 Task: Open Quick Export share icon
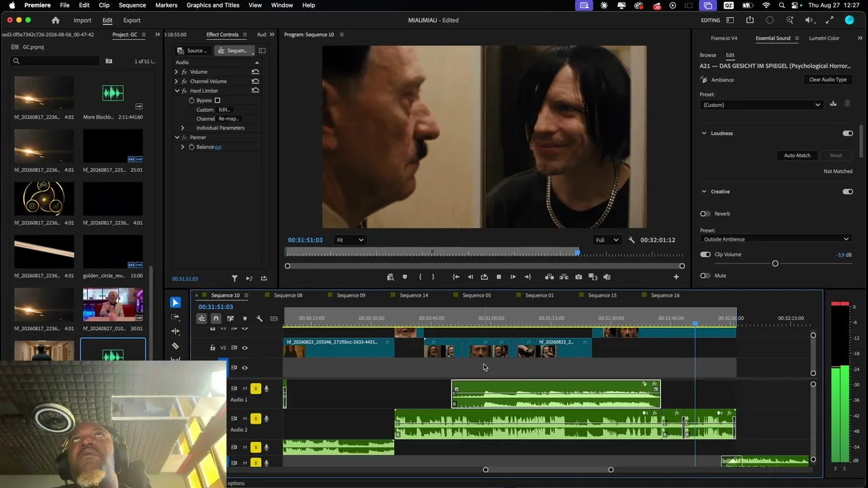click(750, 20)
